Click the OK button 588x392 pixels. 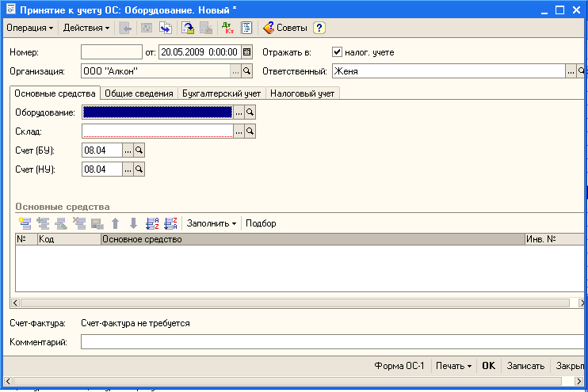[488, 366]
